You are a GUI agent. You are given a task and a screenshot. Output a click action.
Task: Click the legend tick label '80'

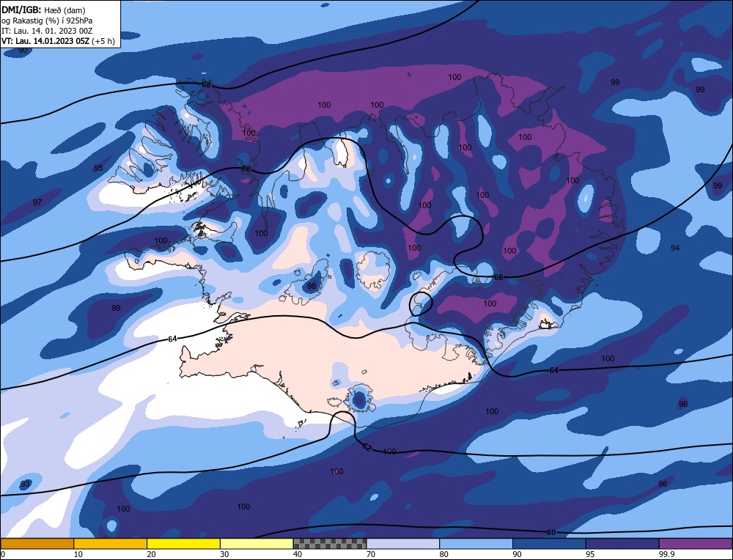click(443, 554)
